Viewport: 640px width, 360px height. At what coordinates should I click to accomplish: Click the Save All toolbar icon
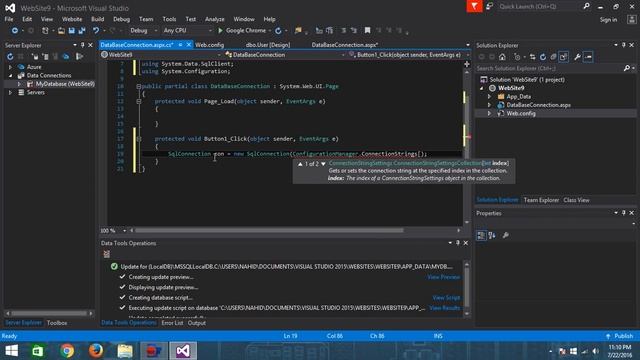(x=82, y=31)
